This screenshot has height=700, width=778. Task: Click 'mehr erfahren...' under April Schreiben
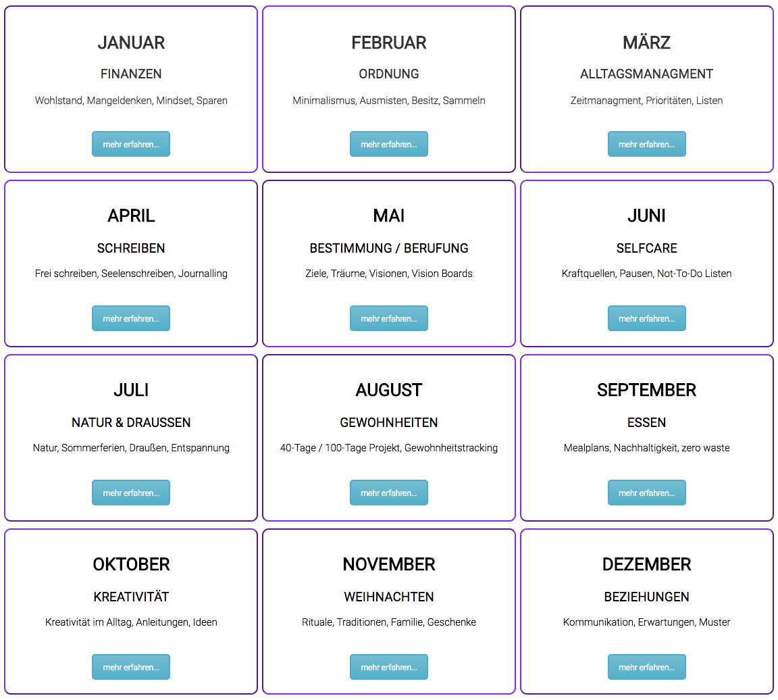[x=131, y=318]
